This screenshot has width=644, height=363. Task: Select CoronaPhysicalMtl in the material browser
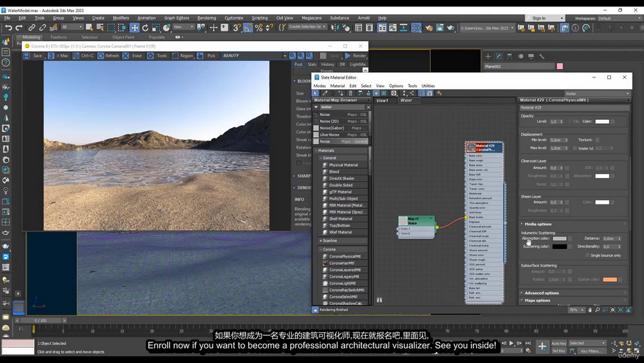[x=345, y=257]
